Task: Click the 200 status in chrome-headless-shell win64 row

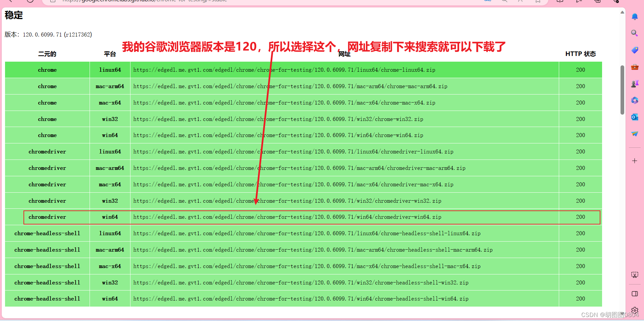Action: [581, 299]
